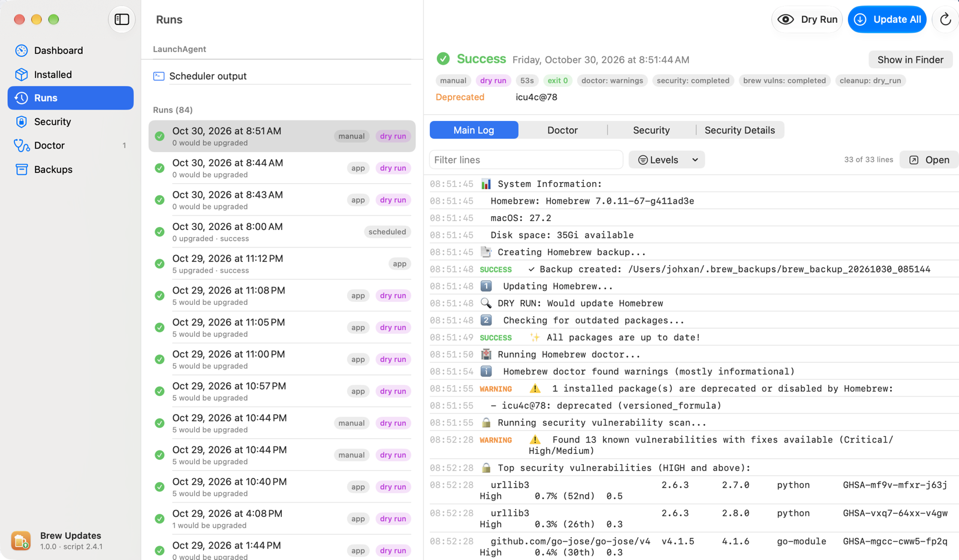Switch to the Security Details tab
The height and width of the screenshot is (560, 959).
740,130
